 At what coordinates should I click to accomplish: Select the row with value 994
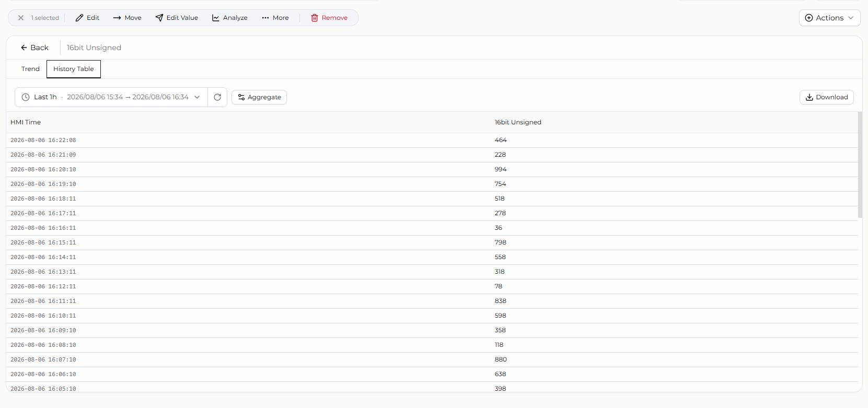click(432, 169)
